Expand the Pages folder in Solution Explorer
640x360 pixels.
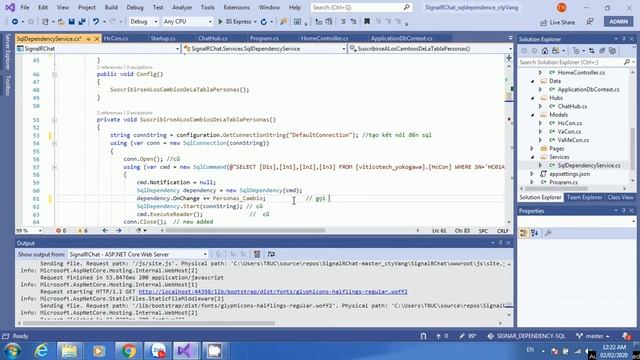tap(532, 149)
